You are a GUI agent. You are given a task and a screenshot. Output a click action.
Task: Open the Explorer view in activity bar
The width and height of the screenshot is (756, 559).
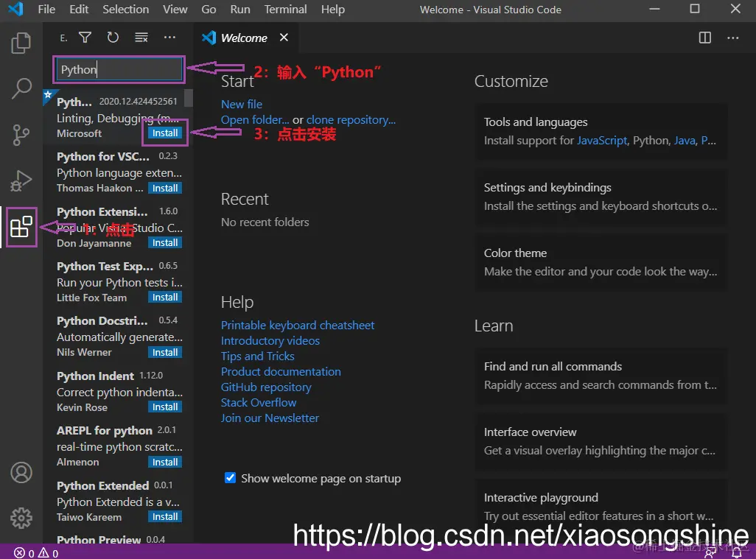click(21, 43)
